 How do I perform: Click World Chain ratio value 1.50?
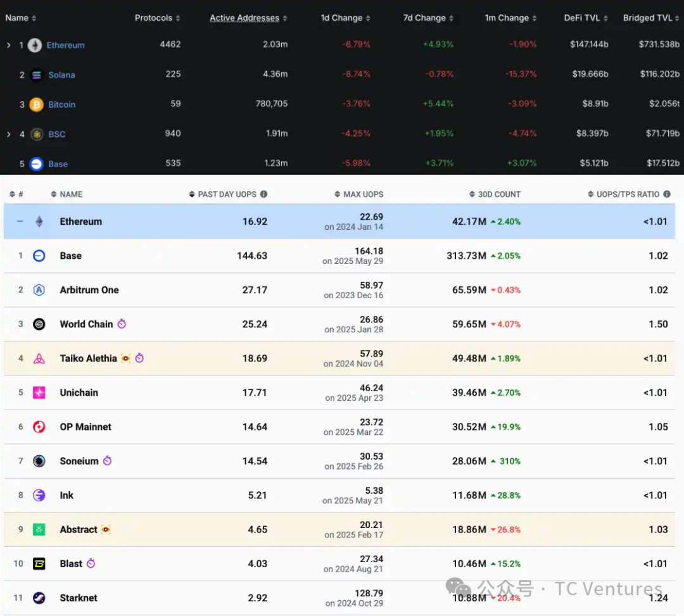(658, 324)
